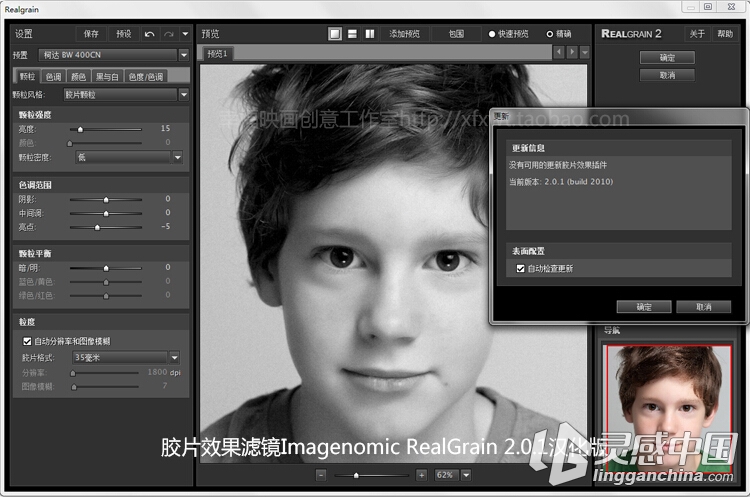Click the 帮助 button
Image resolution: width=750 pixels, height=497 pixels.
(x=725, y=34)
